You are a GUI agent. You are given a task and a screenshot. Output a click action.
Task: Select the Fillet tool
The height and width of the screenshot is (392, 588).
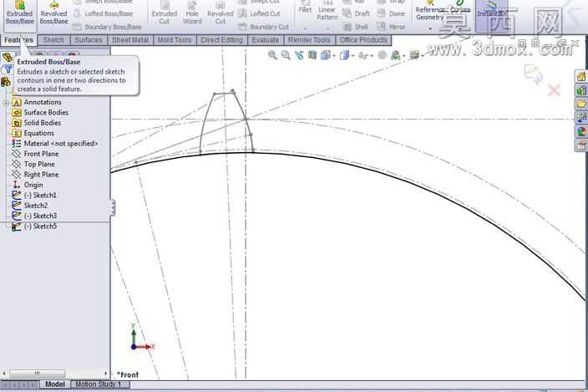[305, 8]
